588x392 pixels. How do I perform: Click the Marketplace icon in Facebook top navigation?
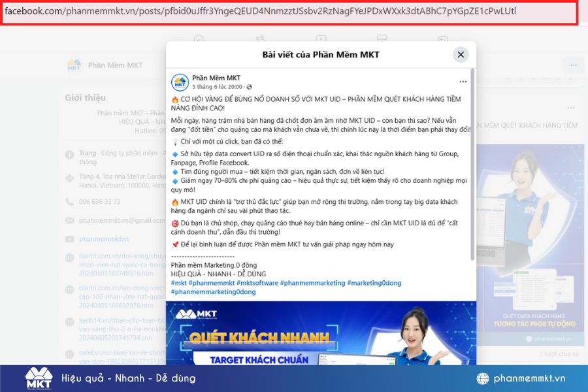click(x=382, y=39)
